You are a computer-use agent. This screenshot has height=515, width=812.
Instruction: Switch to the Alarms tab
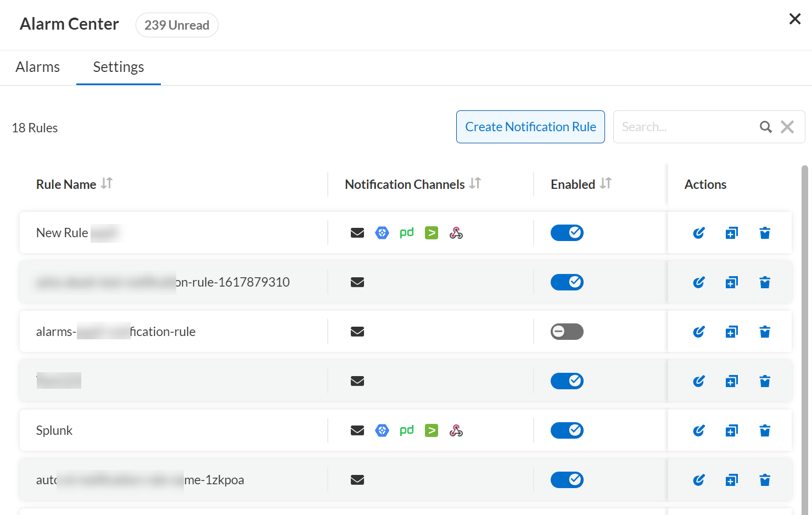pos(38,67)
